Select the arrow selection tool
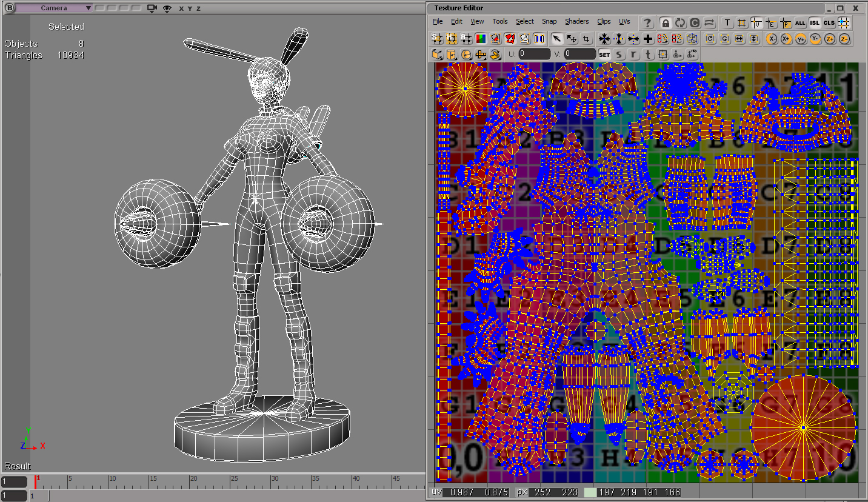The width and height of the screenshot is (868, 502). (x=556, y=39)
